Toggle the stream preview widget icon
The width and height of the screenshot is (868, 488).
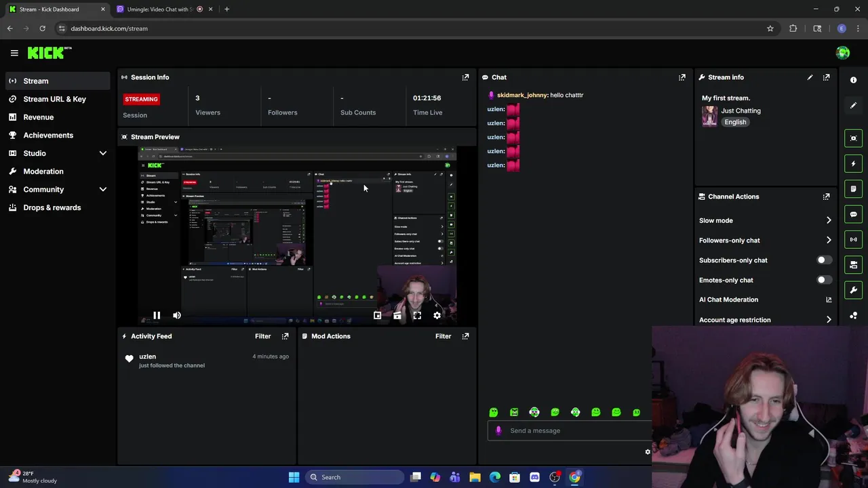854,138
